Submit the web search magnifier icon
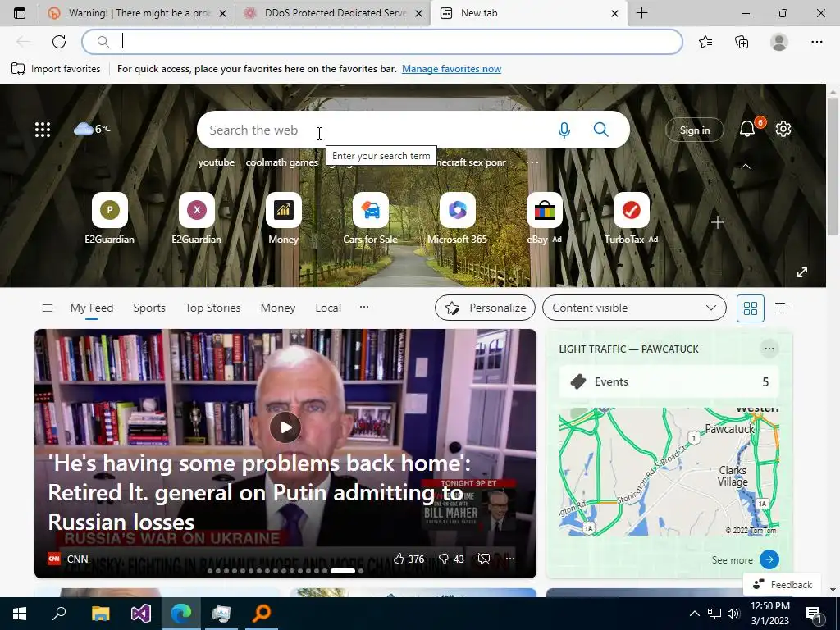 click(x=601, y=130)
